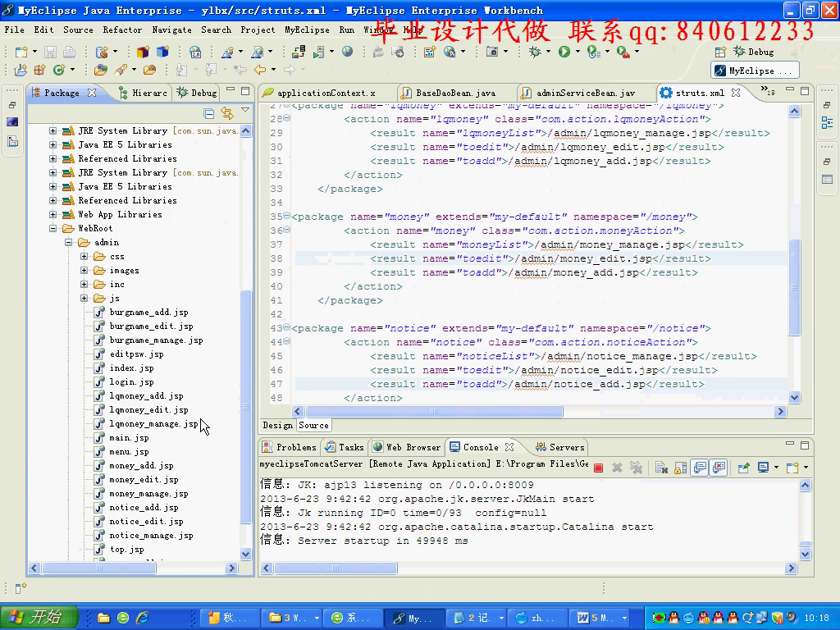Click the New Java Class green icon
The width and height of the screenshot is (840, 630).
click(x=59, y=70)
